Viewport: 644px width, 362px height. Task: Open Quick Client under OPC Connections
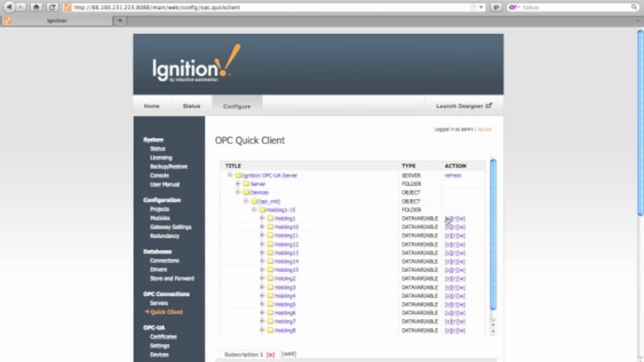coord(166,312)
